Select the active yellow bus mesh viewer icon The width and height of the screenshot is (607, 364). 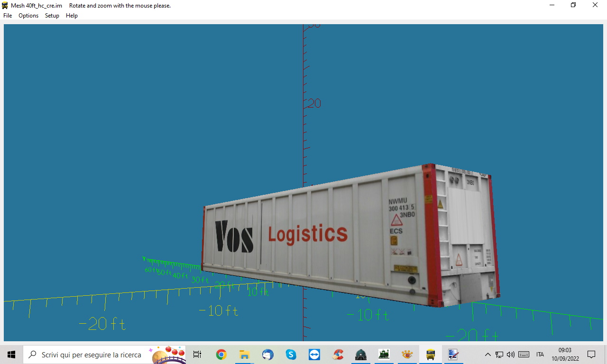(x=430, y=355)
